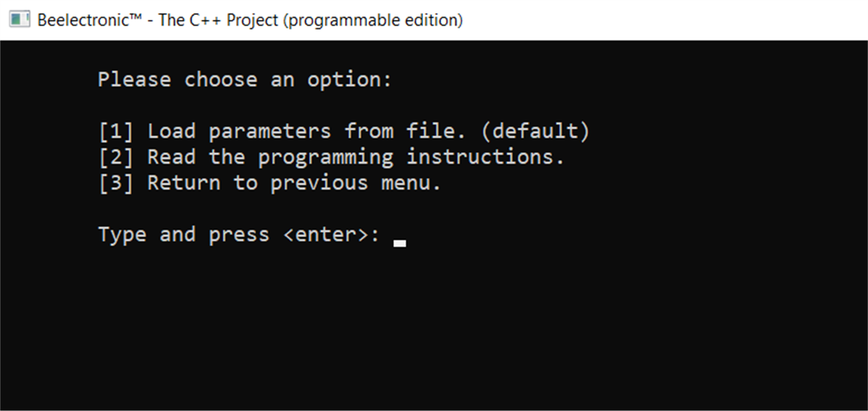Viewport: 868px width, 411px height.
Task: Click the empty console area below the prompt
Action: pos(434,323)
